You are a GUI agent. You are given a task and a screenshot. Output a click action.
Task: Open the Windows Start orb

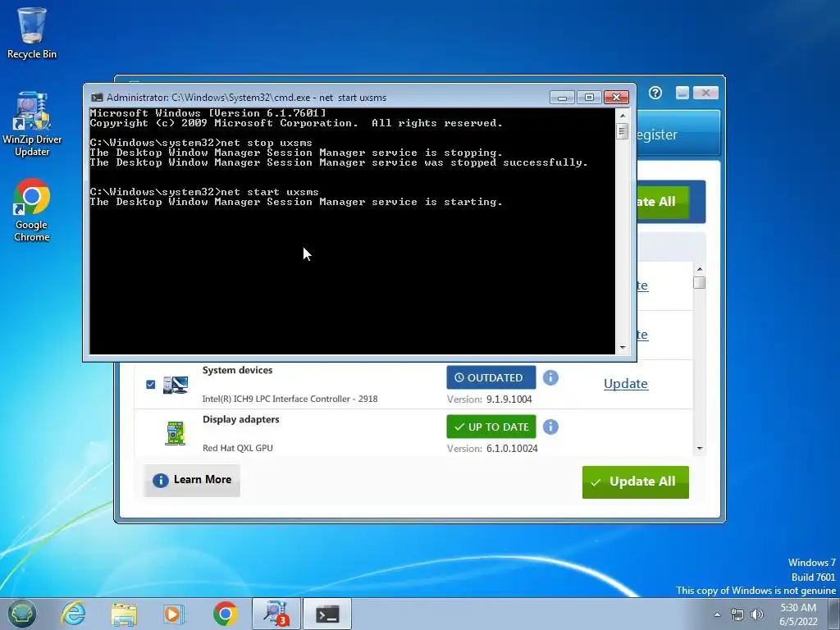[x=22, y=614]
